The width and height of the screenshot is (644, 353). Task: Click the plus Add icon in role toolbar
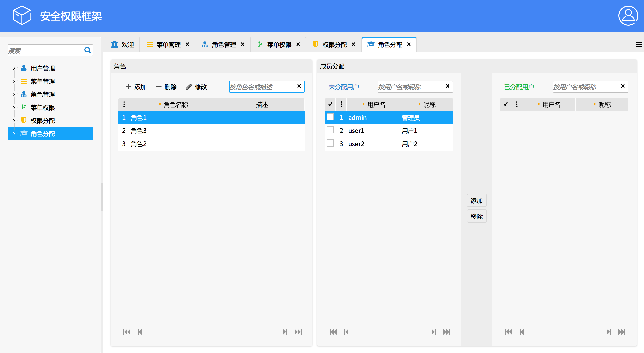128,87
